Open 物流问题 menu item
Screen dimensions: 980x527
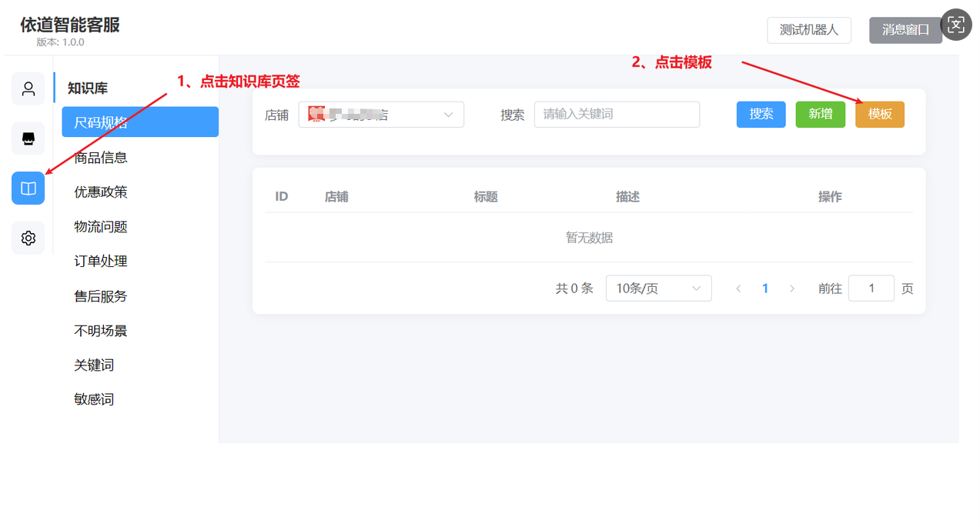coord(101,227)
